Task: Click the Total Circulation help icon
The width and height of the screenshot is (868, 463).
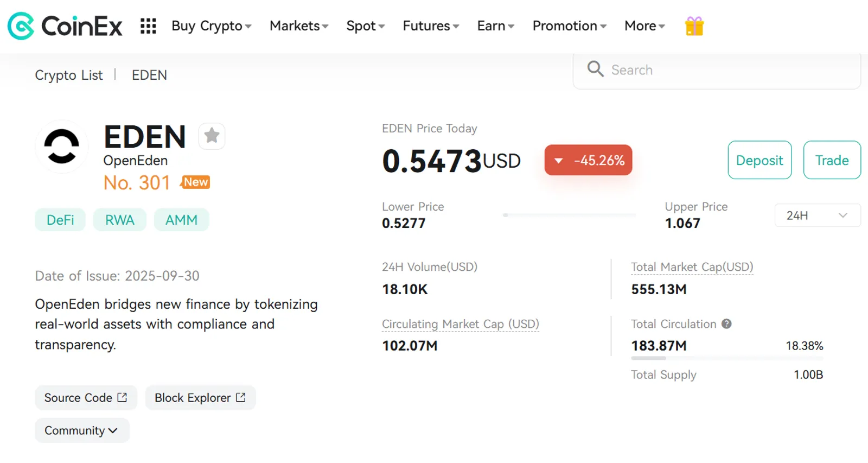Action: (x=726, y=324)
